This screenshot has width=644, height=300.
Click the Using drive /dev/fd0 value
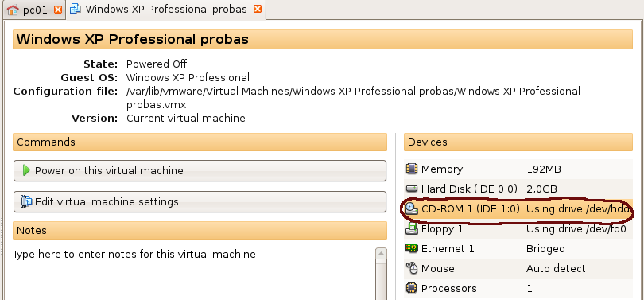(x=576, y=229)
